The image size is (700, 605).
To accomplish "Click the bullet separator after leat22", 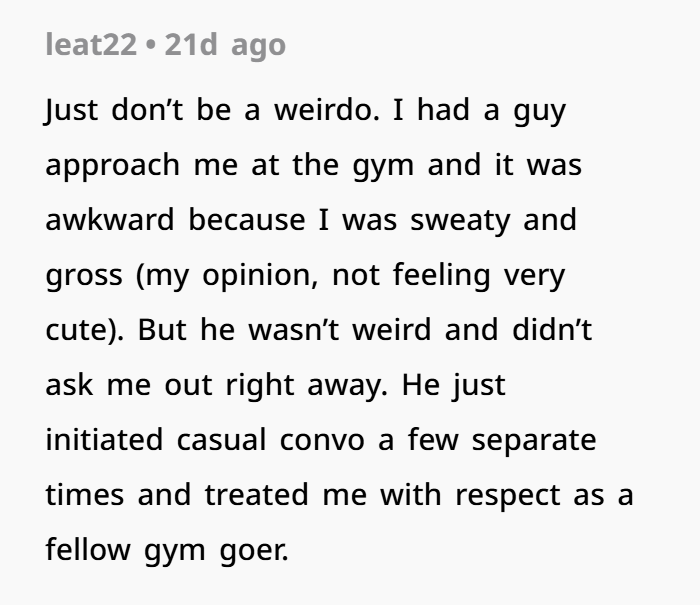I will pos(151,46).
